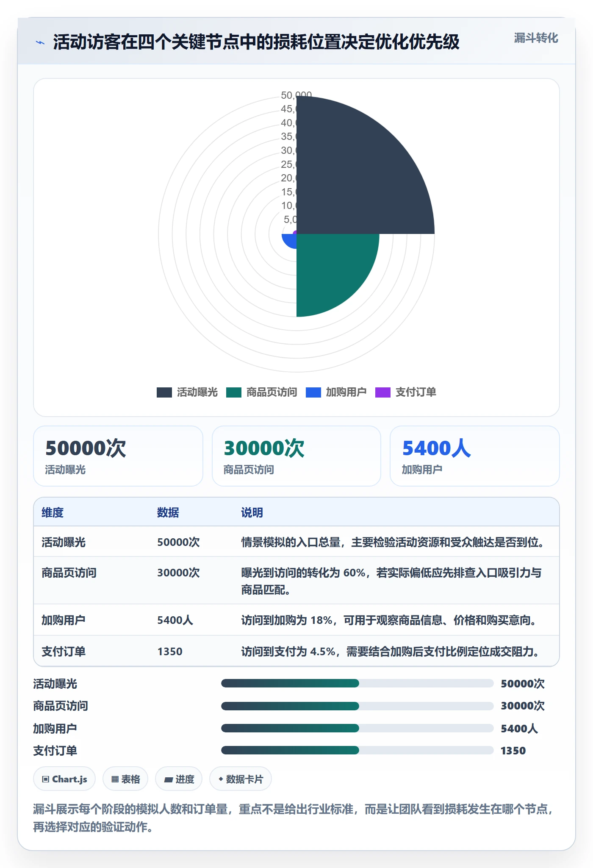
Task: Click the square icon in the Chart.js chip
Action: tap(46, 779)
